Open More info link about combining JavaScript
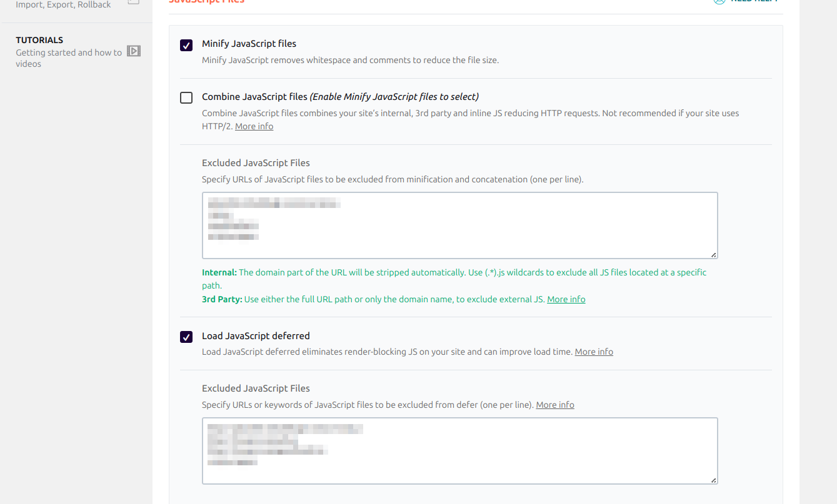The width and height of the screenshot is (837, 504). point(254,126)
